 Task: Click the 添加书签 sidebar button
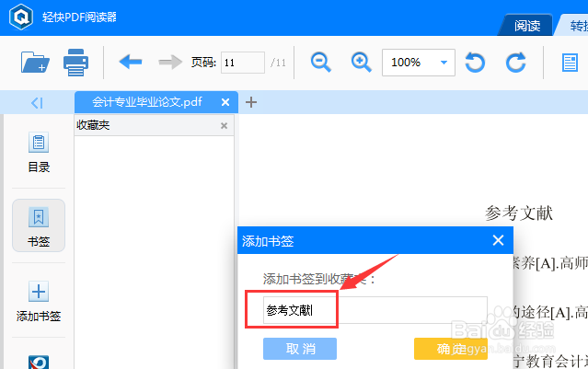coord(39,301)
